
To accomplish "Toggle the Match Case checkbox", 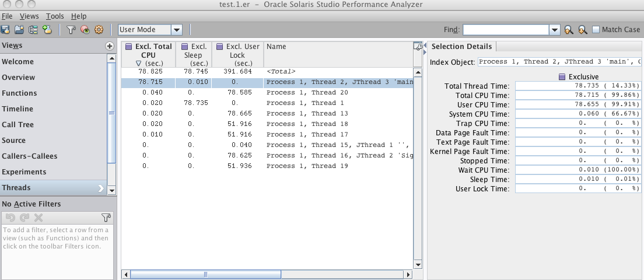I will coord(596,30).
